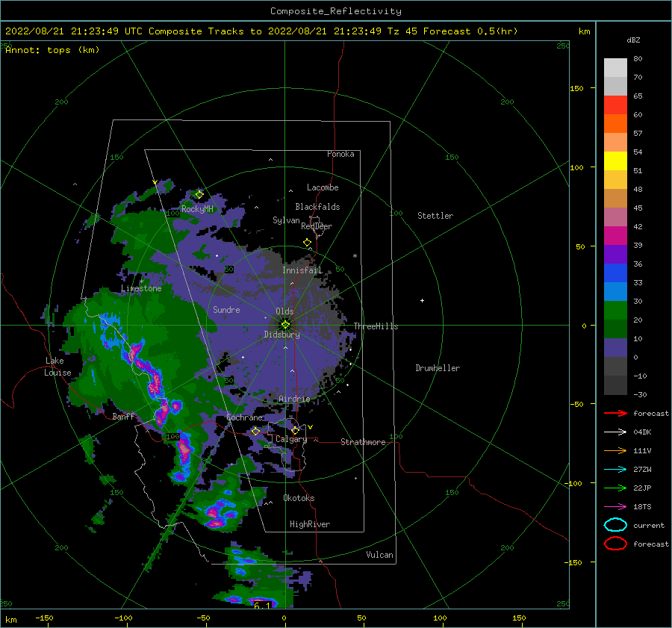Click the Lake Louise label
The width and height of the screenshot is (672, 628).
(57, 367)
